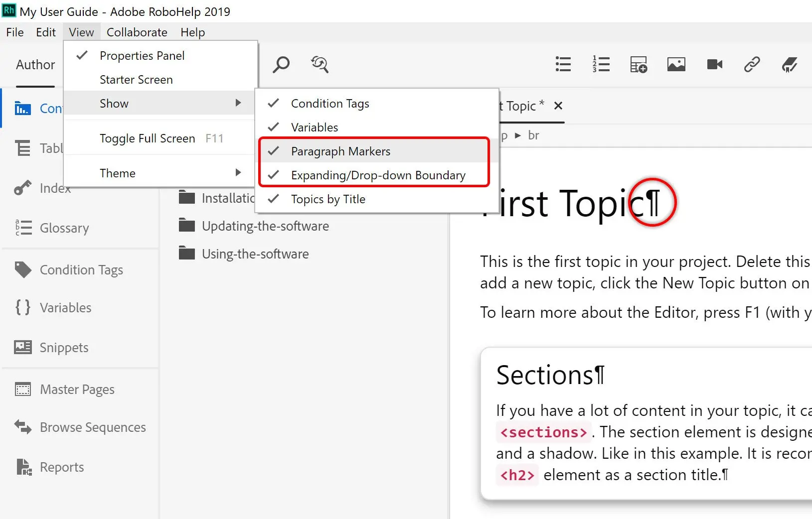The width and height of the screenshot is (812, 519).
Task: Select the p element in the breadcrumb
Action: (504, 135)
